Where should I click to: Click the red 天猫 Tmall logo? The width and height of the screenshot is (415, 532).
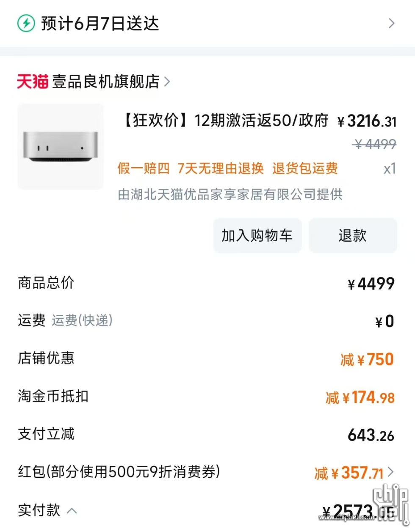33,81
